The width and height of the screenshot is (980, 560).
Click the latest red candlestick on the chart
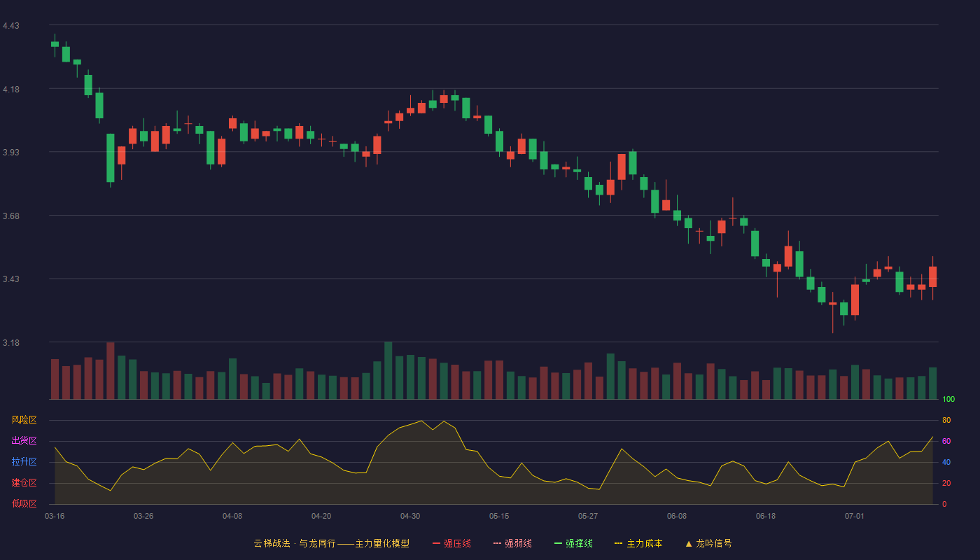click(x=932, y=276)
